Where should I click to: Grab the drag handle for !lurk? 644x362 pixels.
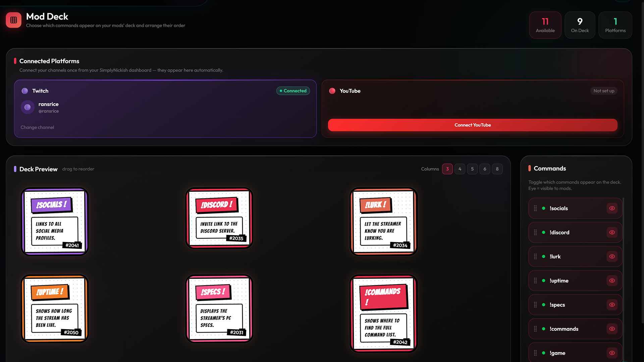(535, 256)
